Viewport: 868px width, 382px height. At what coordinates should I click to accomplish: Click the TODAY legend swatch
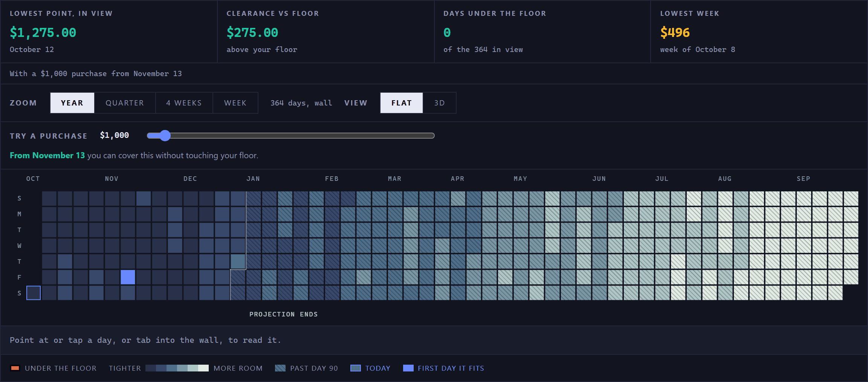point(356,368)
